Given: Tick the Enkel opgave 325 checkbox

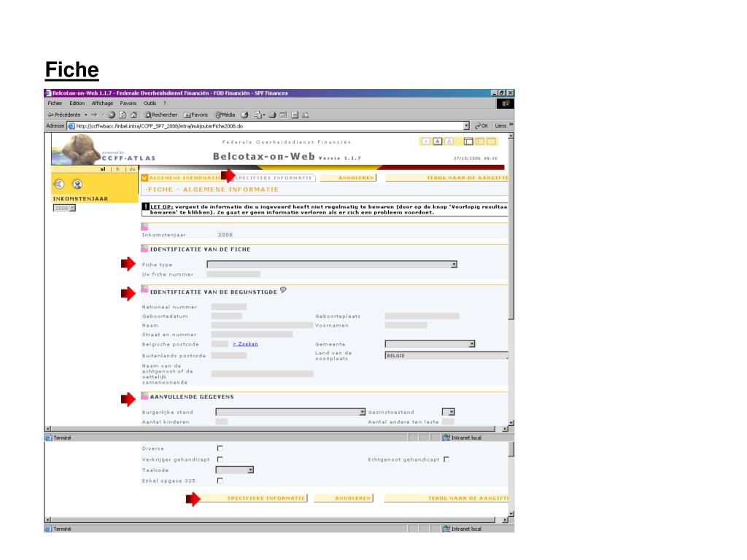Looking at the screenshot, I should [220, 481].
